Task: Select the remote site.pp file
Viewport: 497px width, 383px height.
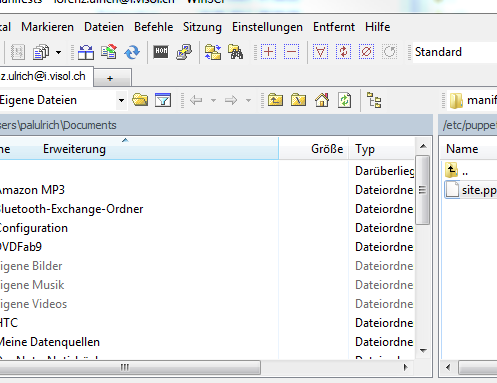Action: pyautogui.click(x=471, y=190)
